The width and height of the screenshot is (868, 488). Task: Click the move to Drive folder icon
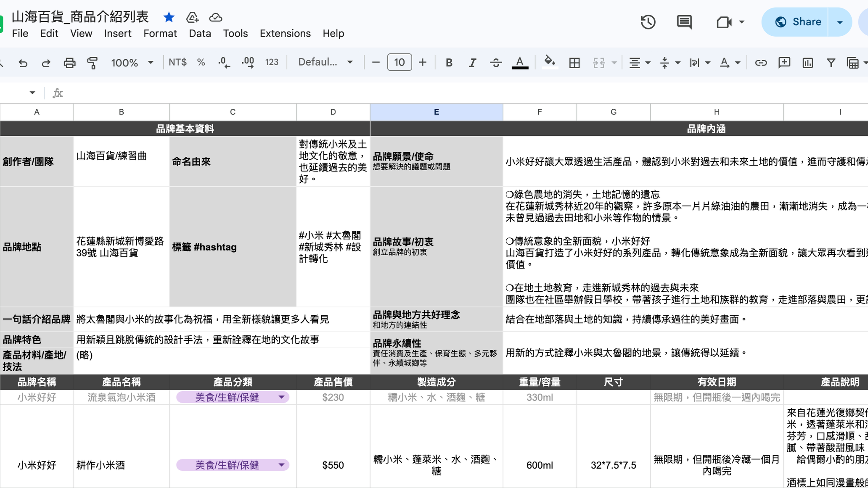[192, 17]
